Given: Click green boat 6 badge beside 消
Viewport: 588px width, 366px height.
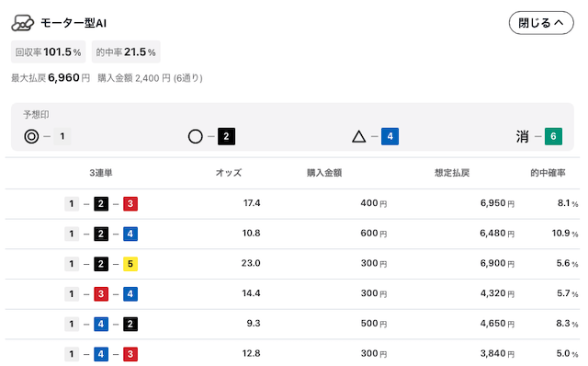Looking at the screenshot, I should [x=553, y=136].
